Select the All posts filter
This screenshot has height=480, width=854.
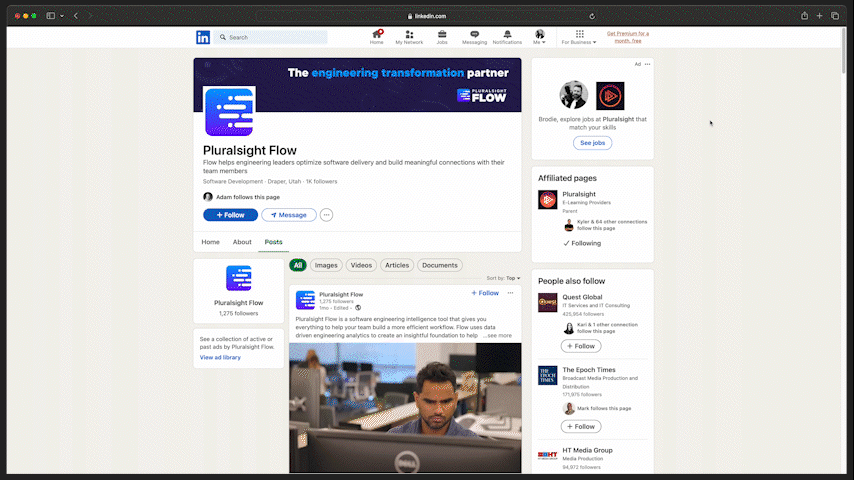tap(298, 265)
